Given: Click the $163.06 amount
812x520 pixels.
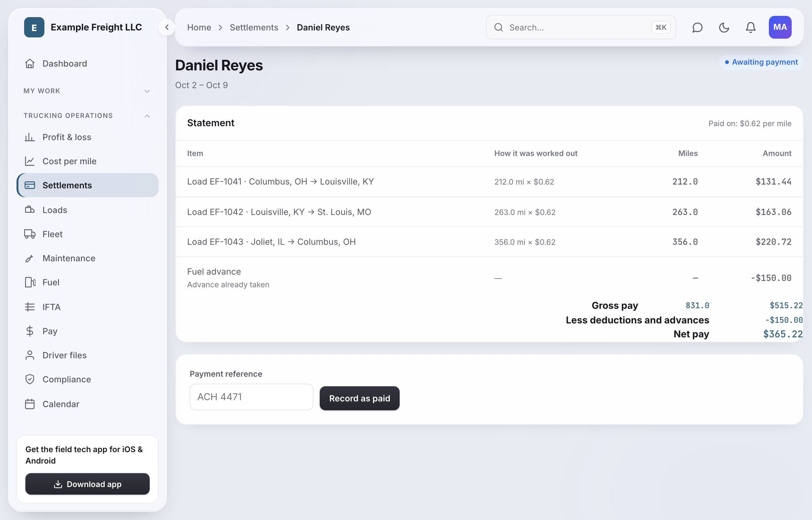Looking at the screenshot, I should pyautogui.click(x=773, y=212).
